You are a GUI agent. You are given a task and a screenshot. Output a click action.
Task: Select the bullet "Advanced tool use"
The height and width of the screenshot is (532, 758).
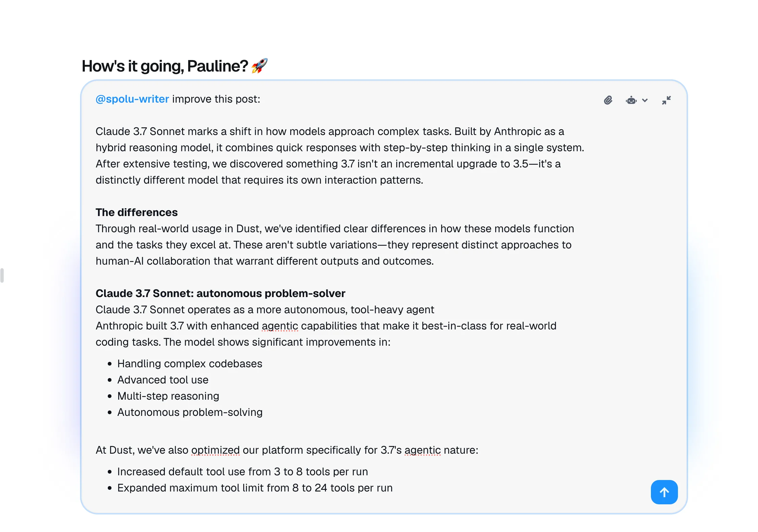tap(163, 379)
